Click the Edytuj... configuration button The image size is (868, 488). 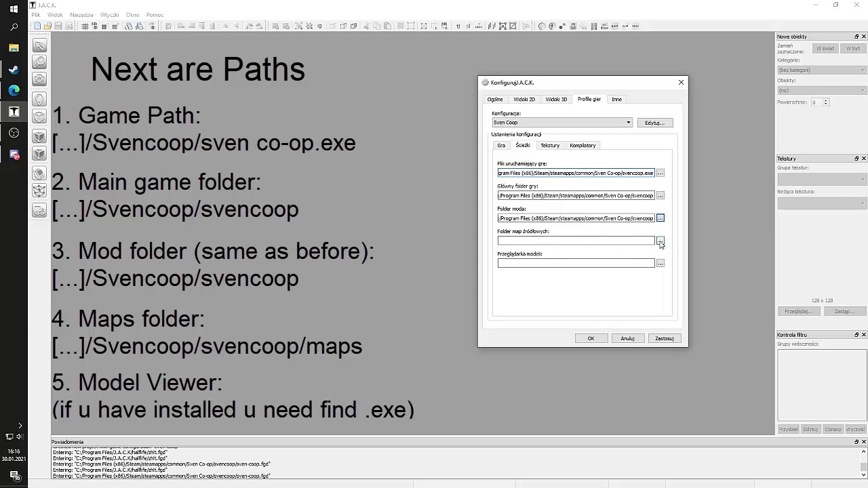[654, 123]
